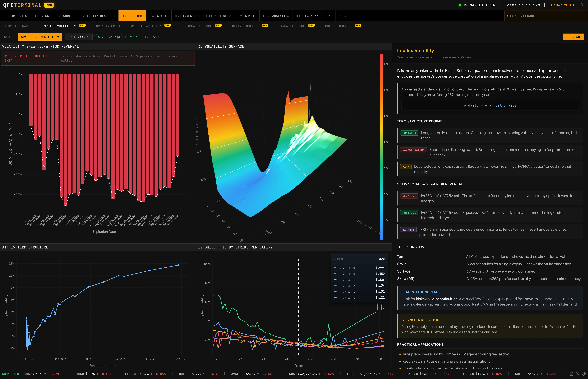588x379 pixels.
Task: Click the EXTREME skew tag
Action: pyautogui.click(x=408, y=230)
